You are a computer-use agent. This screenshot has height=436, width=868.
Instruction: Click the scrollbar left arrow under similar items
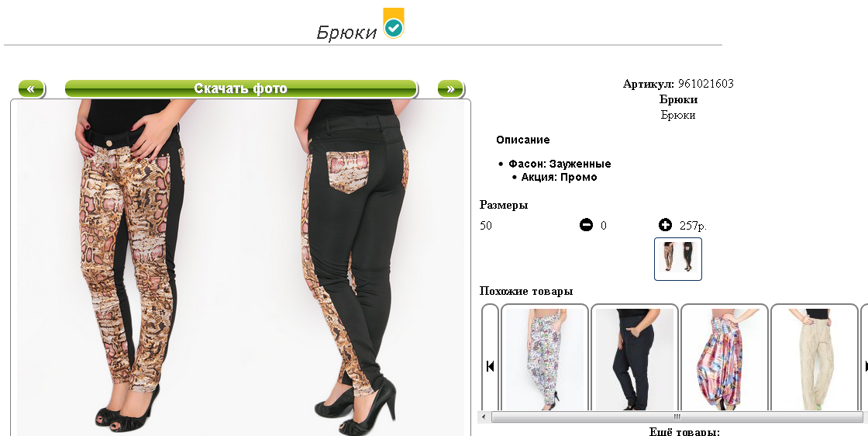pos(484,417)
